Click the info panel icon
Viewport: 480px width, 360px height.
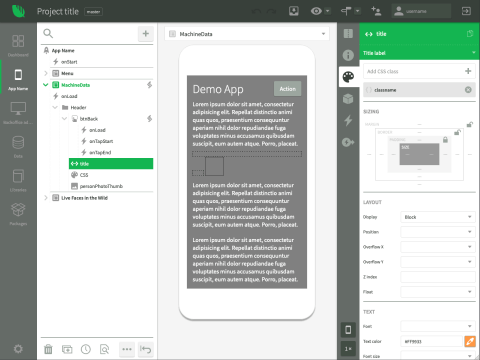tap(348, 55)
